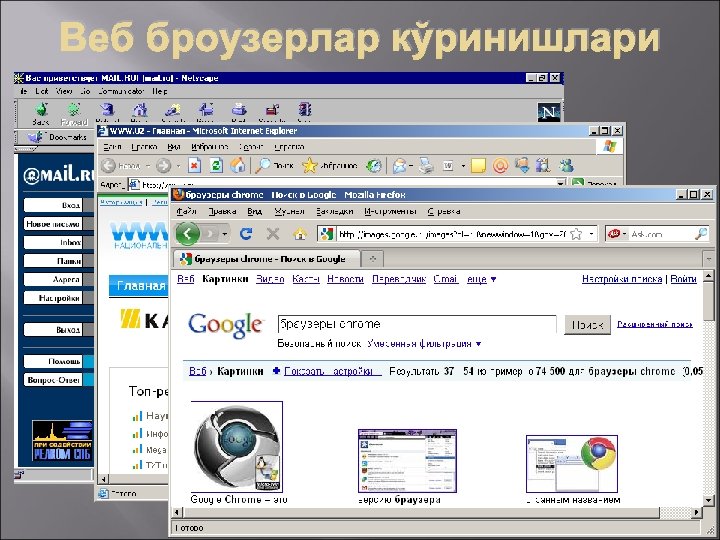
Task: Click Firefox Home icon
Action: 300,234
